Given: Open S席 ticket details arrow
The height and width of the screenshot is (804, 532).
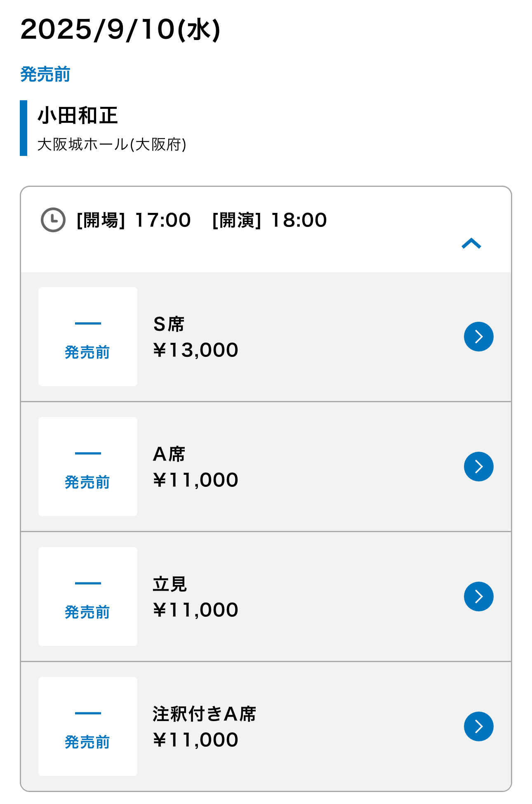Looking at the screenshot, I should point(478,337).
